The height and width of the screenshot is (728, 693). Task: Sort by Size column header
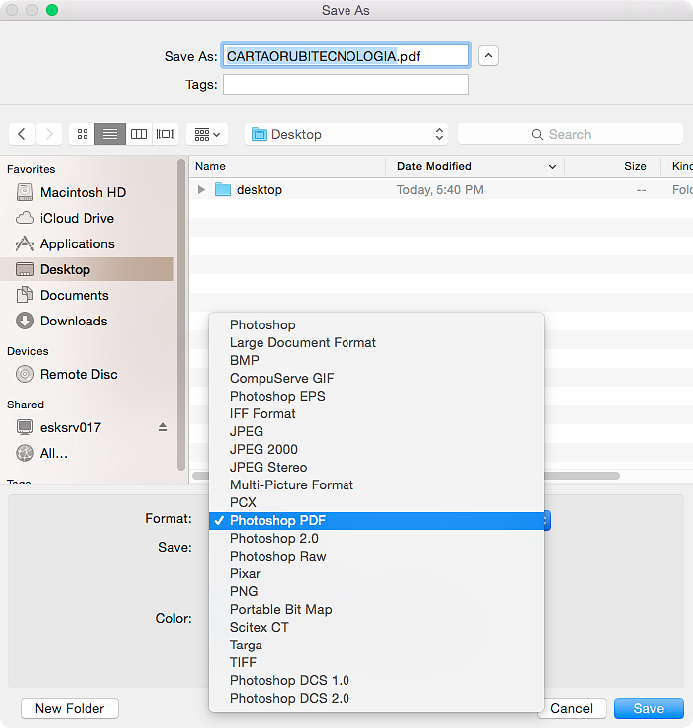click(613, 166)
